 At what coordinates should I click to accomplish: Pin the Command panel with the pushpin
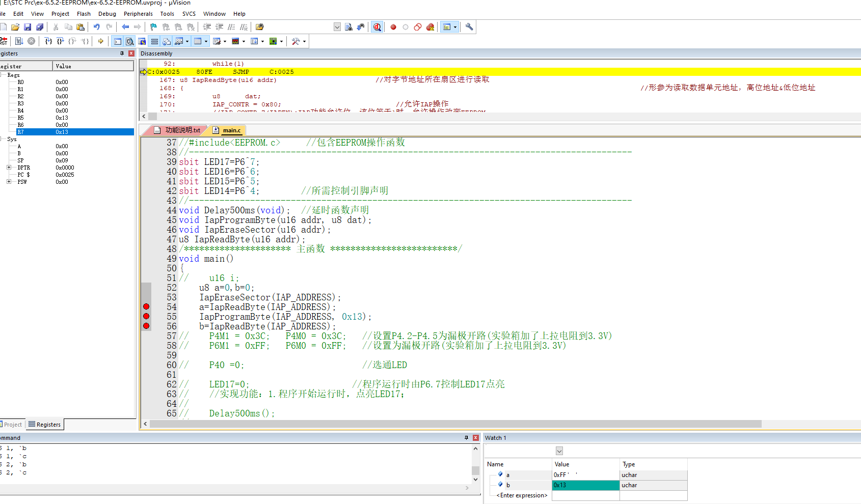point(466,438)
